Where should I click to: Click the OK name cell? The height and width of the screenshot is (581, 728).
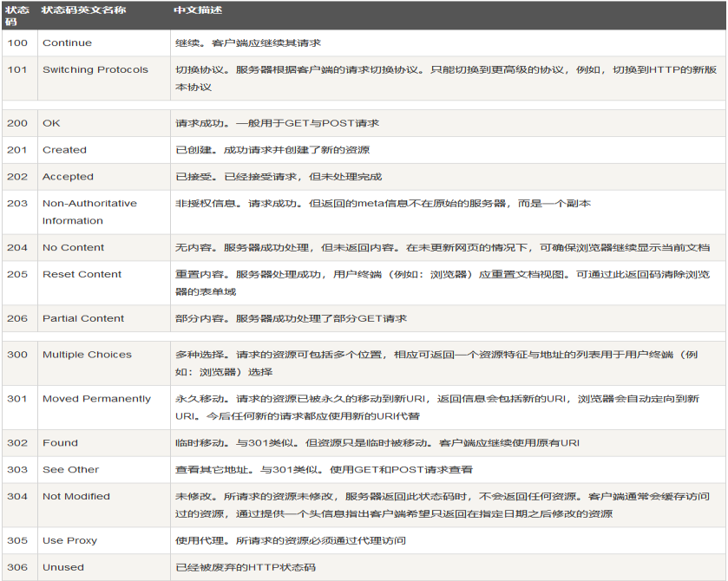click(x=103, y=123)
